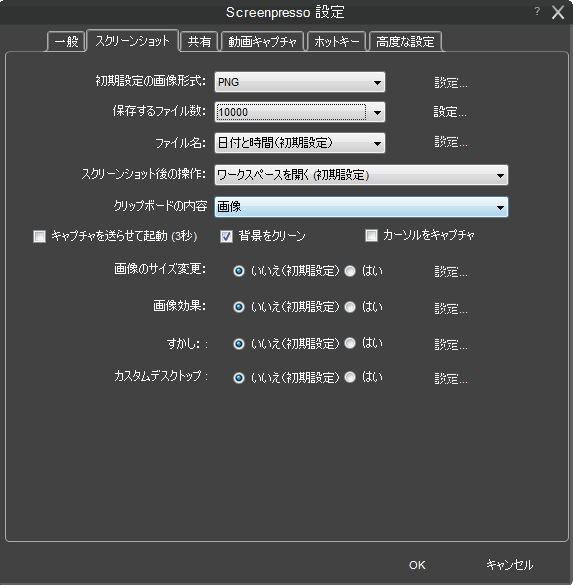Confirm with the OK button
The height and width of the screenshot is (585, 573).
click(417, 565)
